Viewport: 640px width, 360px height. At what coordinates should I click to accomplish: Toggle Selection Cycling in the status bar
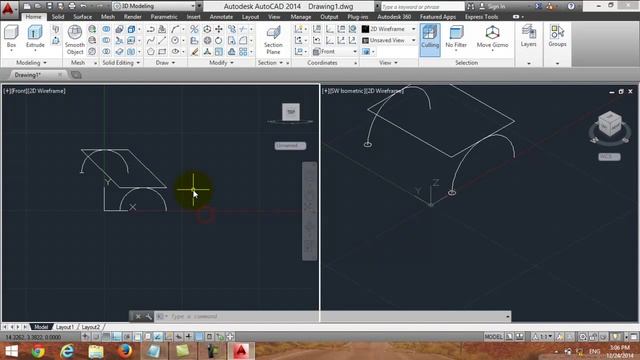coord(220,337)
